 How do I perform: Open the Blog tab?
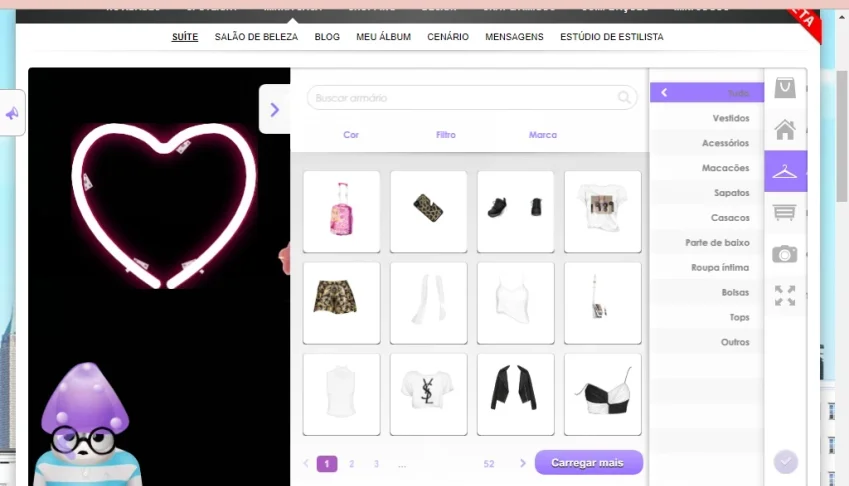tap(327, 37)
